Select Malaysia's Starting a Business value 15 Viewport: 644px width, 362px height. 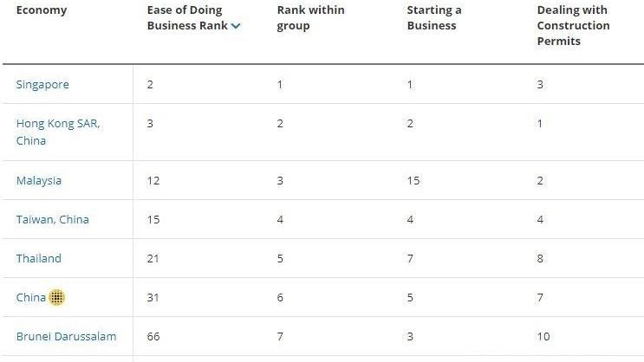[x=413, y=181]
